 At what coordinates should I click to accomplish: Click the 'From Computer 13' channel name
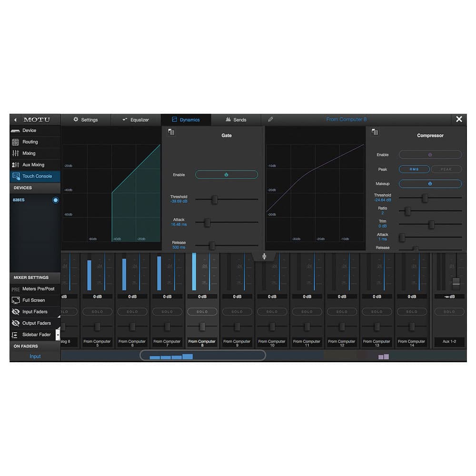377,343
